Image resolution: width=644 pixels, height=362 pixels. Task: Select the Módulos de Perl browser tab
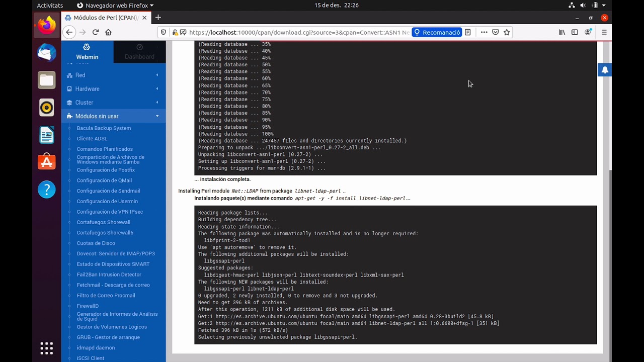pyautogui.click(x=106, y=18)
